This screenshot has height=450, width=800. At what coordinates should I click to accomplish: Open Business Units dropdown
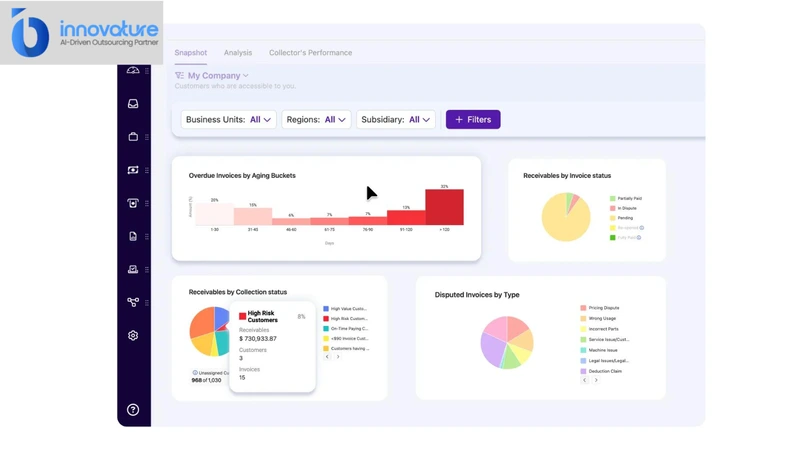tap(228, 119)
